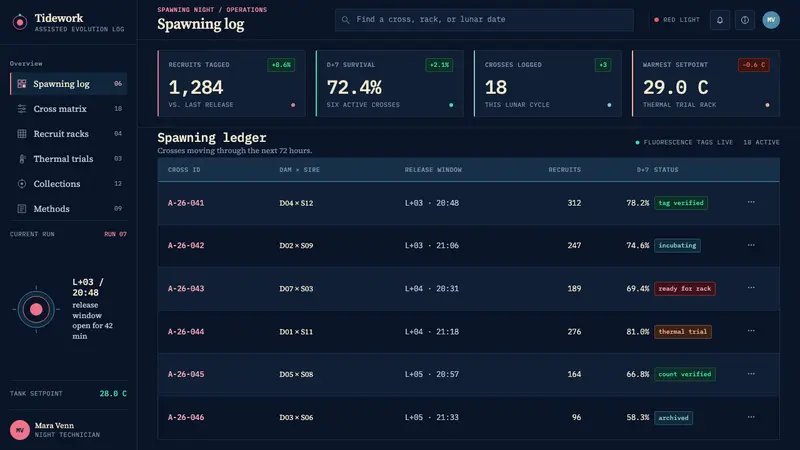Sort by Recruits column header
Image resolution: width=800 pixels, height=450 pixels.
[565, 170]
